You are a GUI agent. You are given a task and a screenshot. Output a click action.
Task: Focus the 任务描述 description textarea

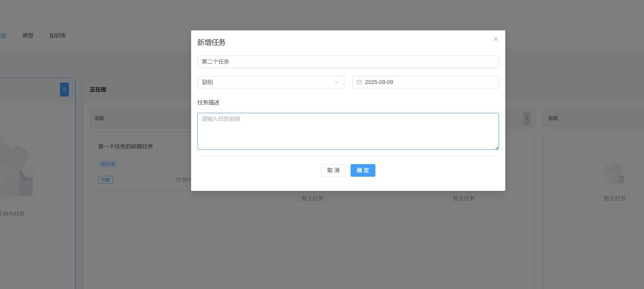348,131
